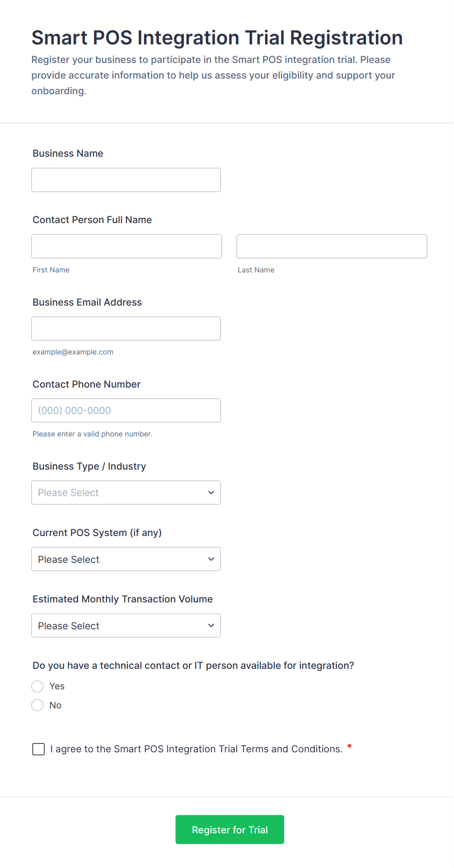Select No for technical contact availability
This screenshot has width=454, height=868.
[x=38, y=705]
